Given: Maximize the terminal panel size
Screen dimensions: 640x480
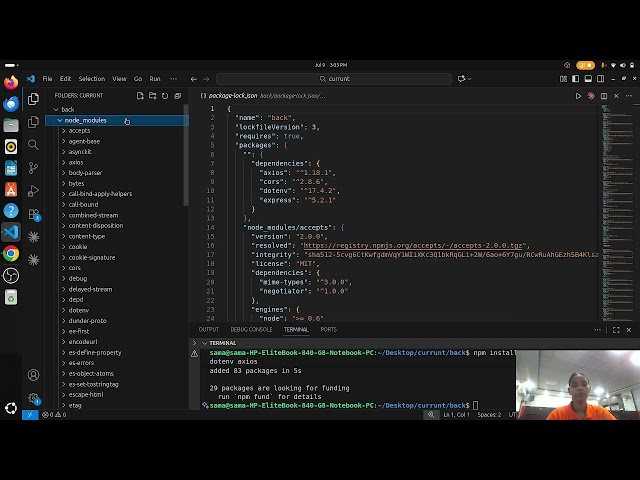Looking at the screenshot, I should coord(616,330).
